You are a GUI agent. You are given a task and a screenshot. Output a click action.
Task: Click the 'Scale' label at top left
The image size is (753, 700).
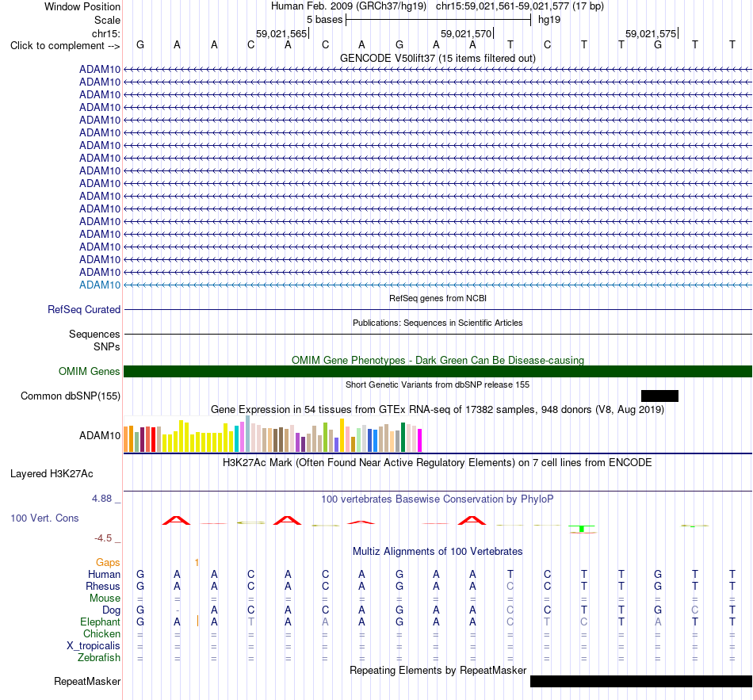tap(107, 20)
